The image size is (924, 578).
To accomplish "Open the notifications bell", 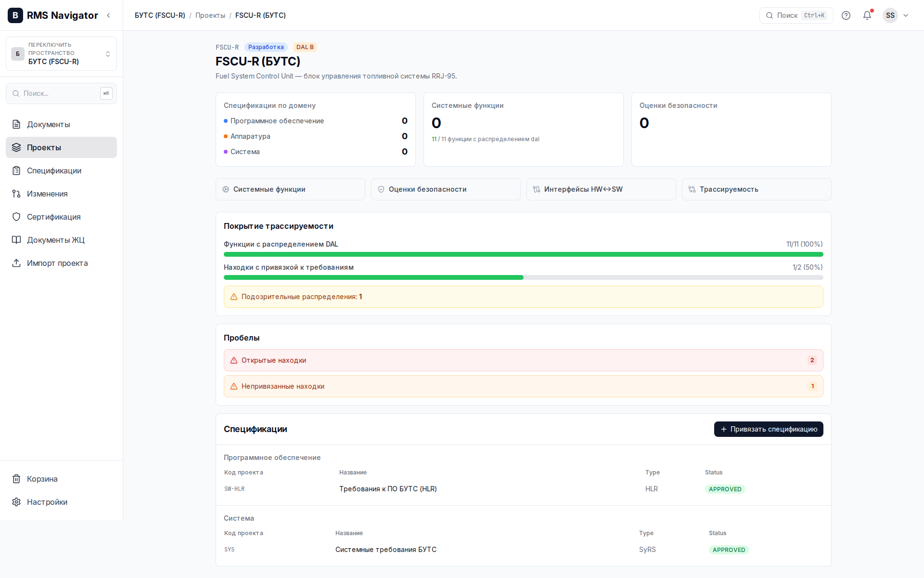I will [x=867, y=15].
